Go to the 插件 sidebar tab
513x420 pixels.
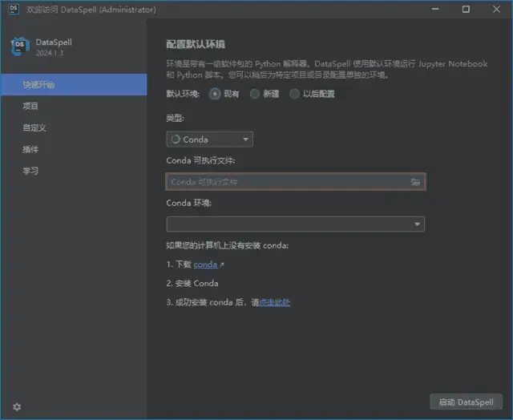coord(74,150)
